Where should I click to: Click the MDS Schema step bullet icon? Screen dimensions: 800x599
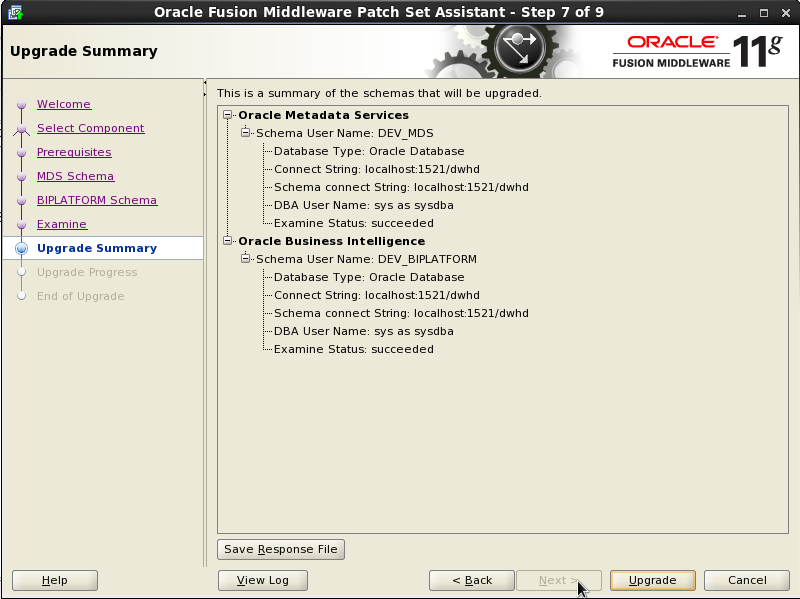(21, 177)
